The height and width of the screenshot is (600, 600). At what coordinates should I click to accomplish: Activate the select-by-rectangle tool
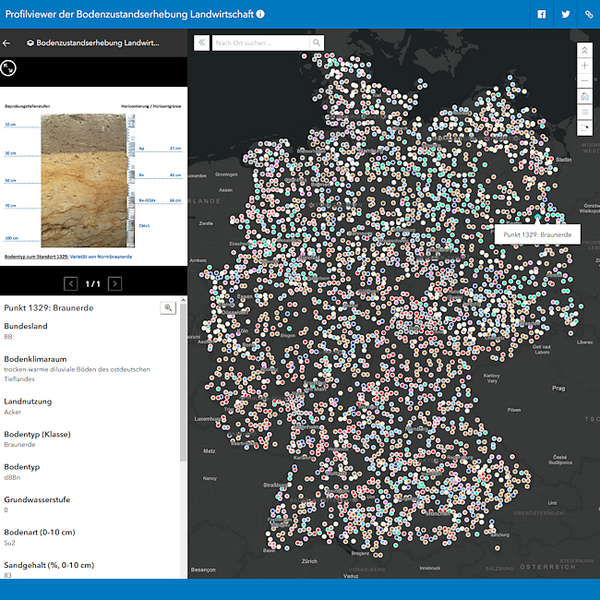tap(585, 129)
